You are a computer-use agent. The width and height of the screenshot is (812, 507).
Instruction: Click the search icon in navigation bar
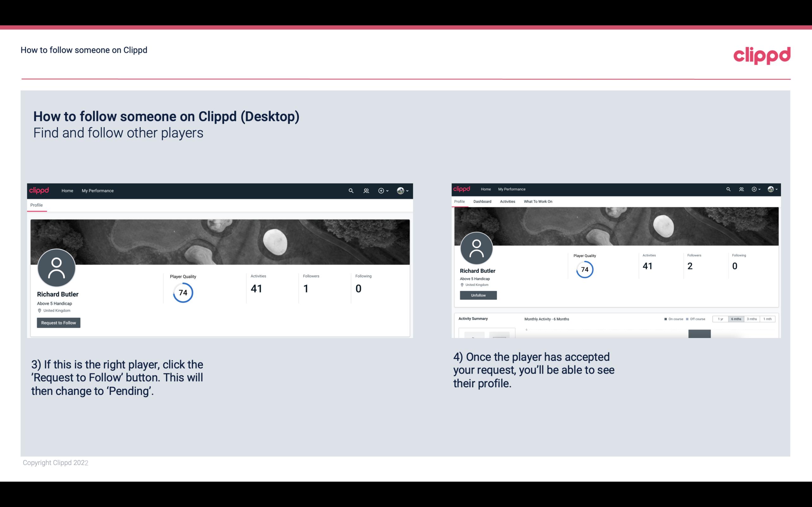point(350,190)
